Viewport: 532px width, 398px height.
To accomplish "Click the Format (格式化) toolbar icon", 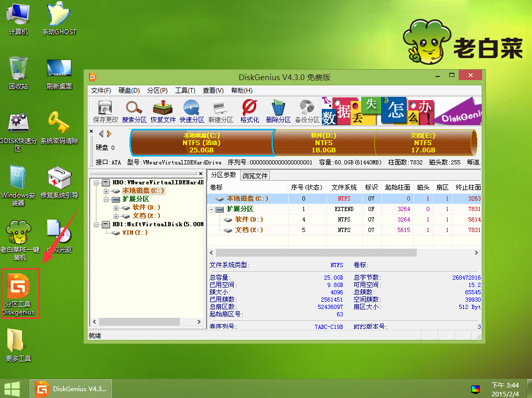I will point(249,112).
